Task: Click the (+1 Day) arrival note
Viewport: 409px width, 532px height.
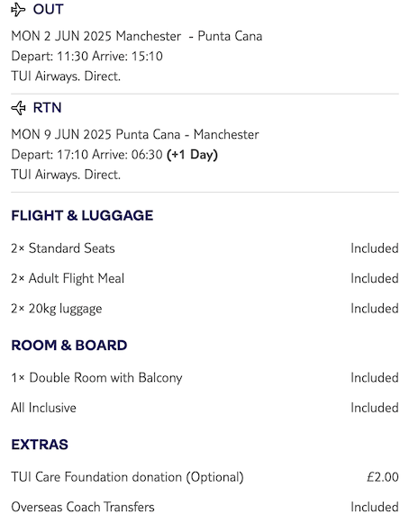Action: (192, 155)
